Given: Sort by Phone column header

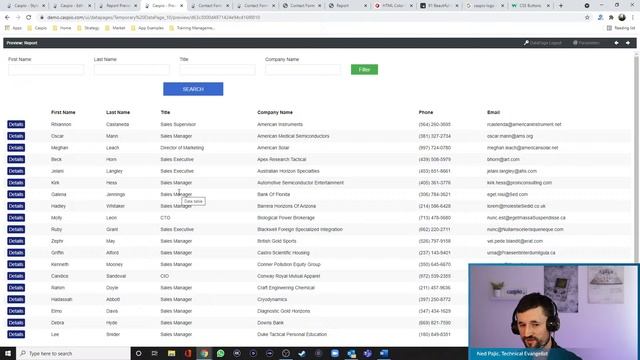Looking at the screenshot, I should click(426, 112).
